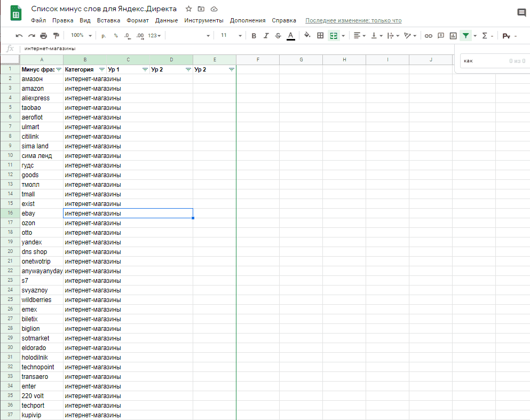Viewport: 530px width, 420px height.
Task: Insert a comment icon
Action: point(441,35)
